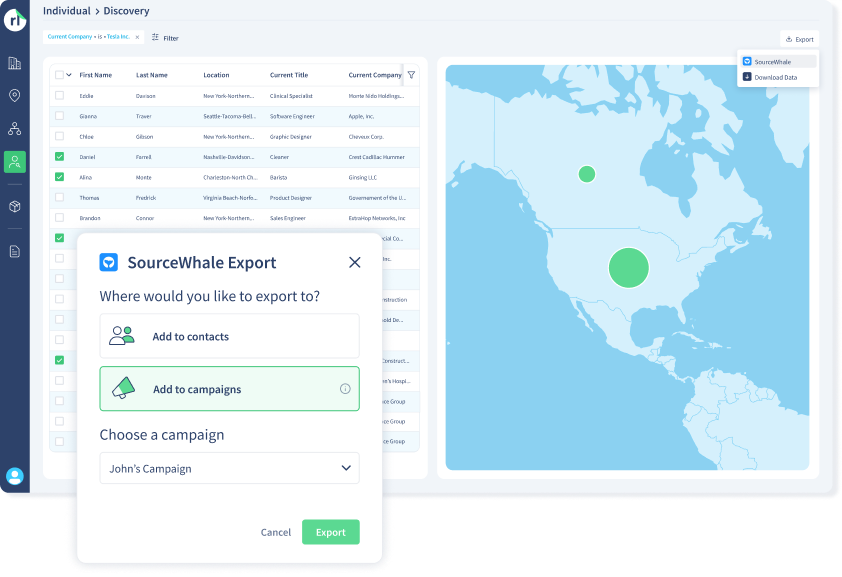Screen dimensions: 842x577
Task: Open the user profile avatar in sidebar
Action: tap(14, 476)
